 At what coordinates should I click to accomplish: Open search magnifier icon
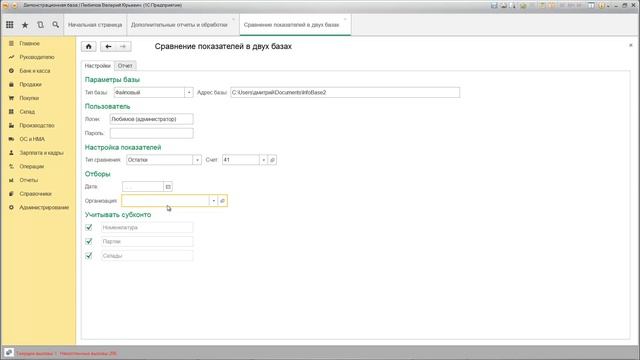56,25
